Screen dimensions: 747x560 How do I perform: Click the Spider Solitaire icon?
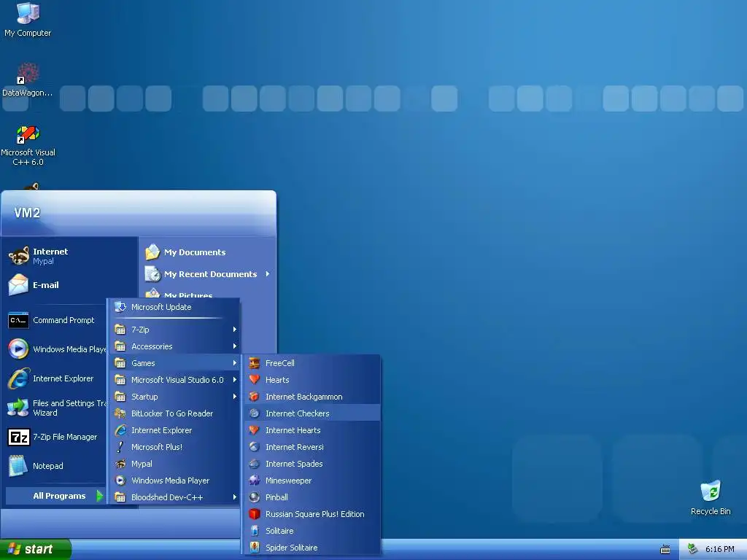pyautogui.click(x=255, y=548)
